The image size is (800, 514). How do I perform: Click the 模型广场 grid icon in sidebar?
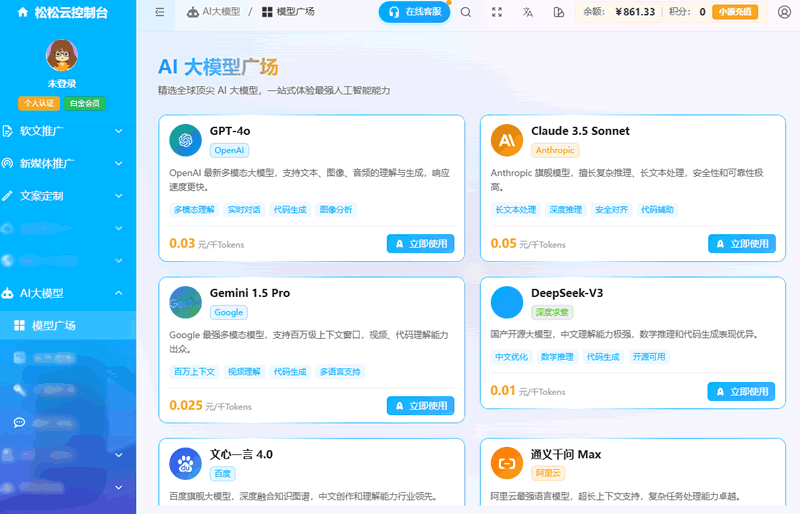click(x=19, y=326)
